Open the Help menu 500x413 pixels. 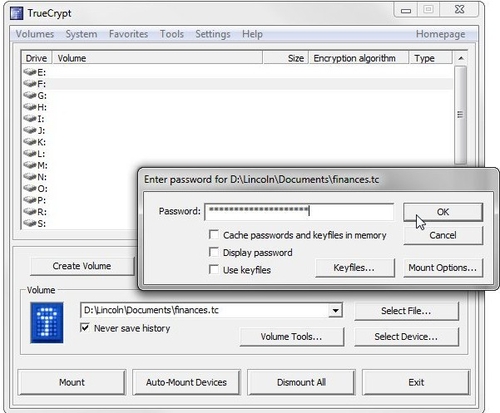tap(252, 34)
